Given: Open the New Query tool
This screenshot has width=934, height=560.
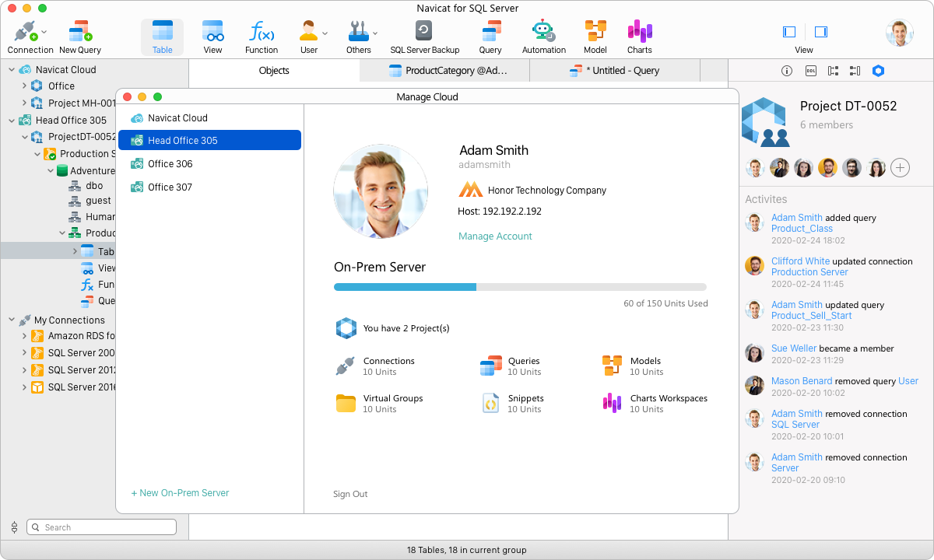Looking at the screenshot, I should 78,35.
